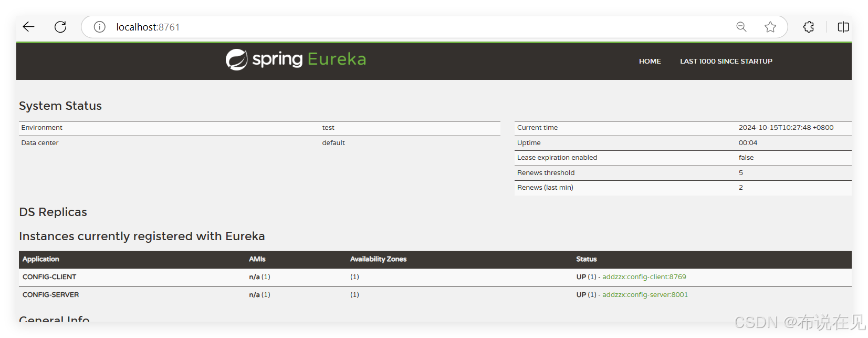The height and width of the screenshot is (338, 868).
Task: Click the Status column header
Action: point(586,259)
